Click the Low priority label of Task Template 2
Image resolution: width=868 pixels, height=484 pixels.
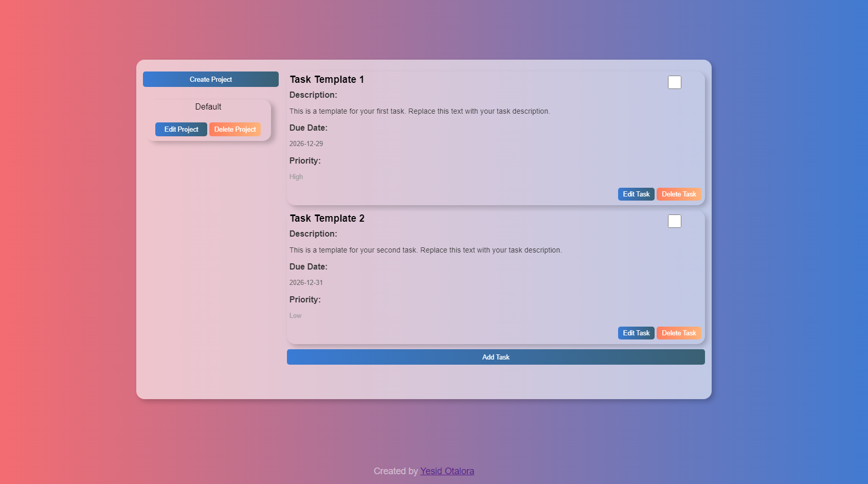(295, 315)
